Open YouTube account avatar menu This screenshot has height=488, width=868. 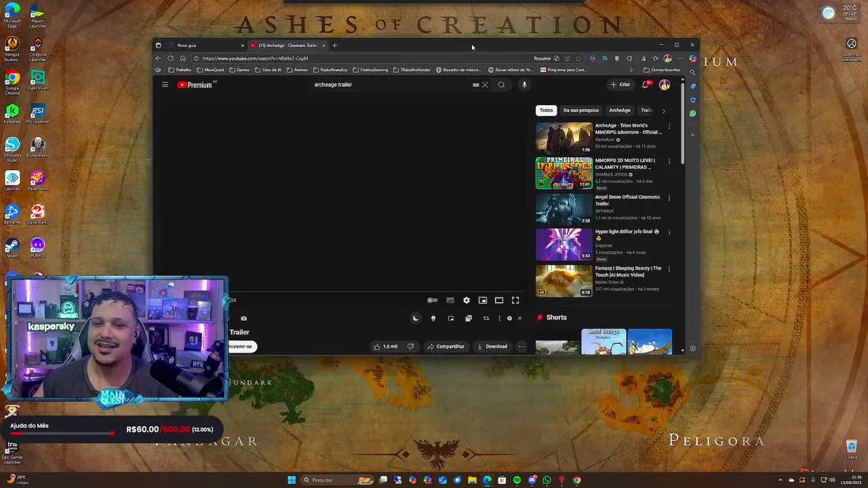[x=665, y=85]
